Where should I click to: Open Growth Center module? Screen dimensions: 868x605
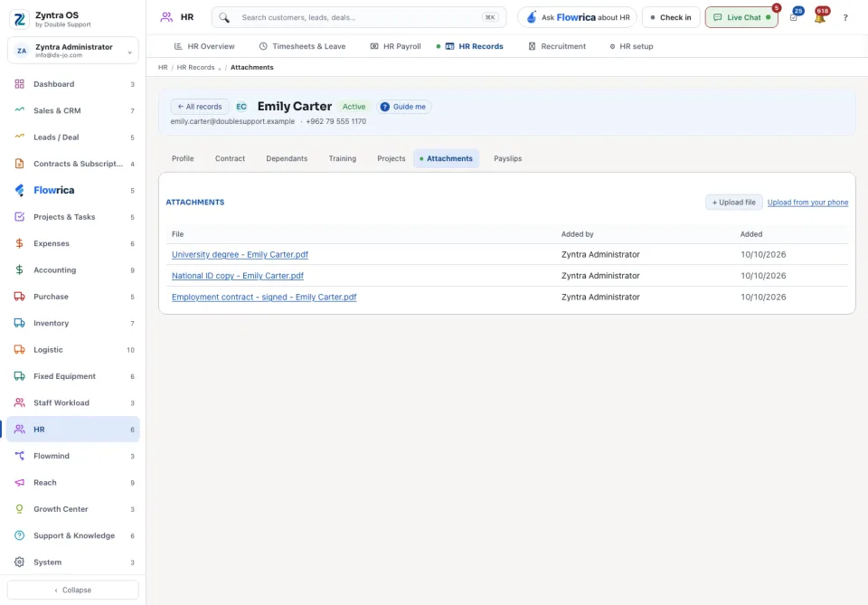[x=73, y=509]
